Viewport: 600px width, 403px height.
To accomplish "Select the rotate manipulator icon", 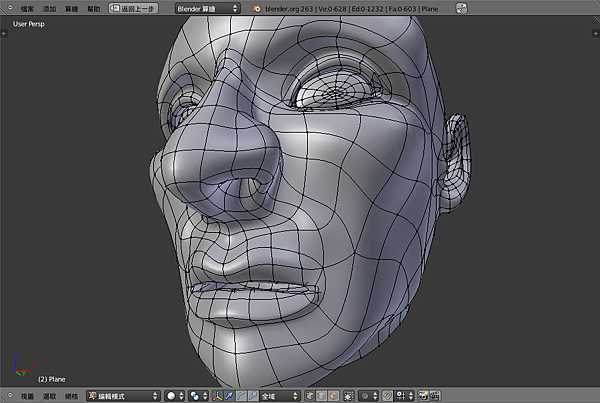I will click(239, 396).
